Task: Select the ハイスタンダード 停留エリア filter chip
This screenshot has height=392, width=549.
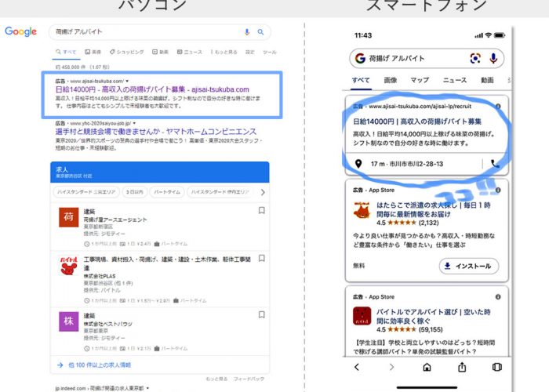Action: tap(220, 192)
